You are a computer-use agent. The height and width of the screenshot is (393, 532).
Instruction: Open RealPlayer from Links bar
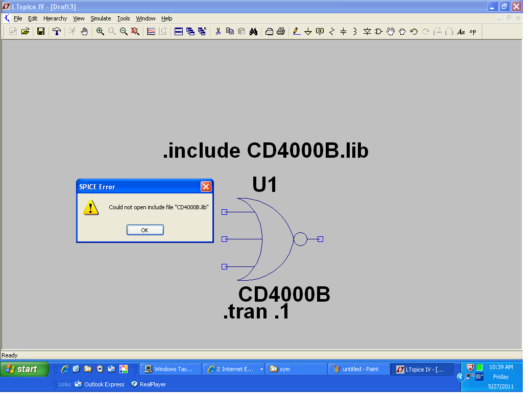[149, 384]
